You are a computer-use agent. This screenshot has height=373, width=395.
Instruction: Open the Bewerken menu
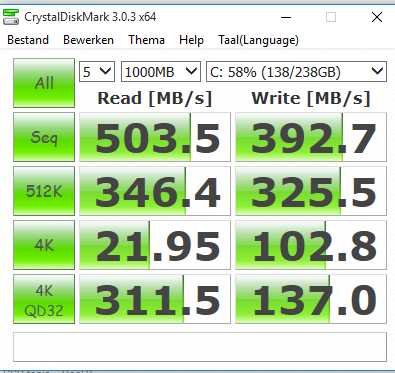[x=88, y=40]
